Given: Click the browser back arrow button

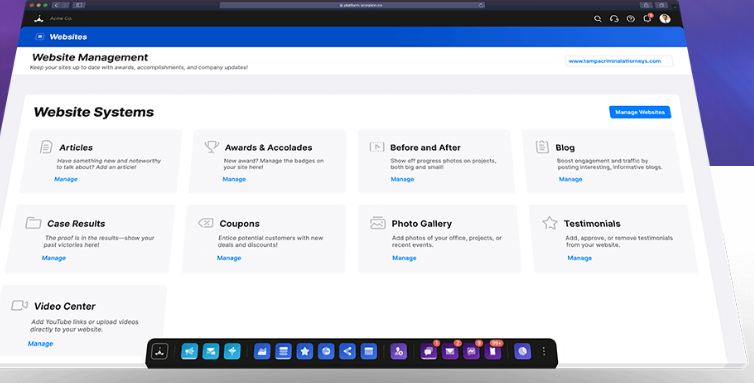Looking at the screenshot, I should click(57, 5).
